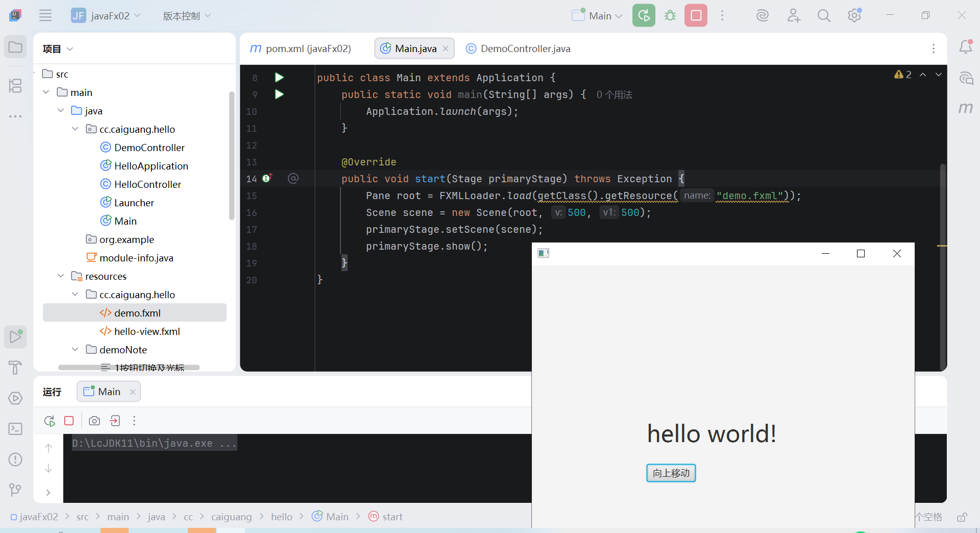Go to next highlighted problem arrow

coord(939,75)
